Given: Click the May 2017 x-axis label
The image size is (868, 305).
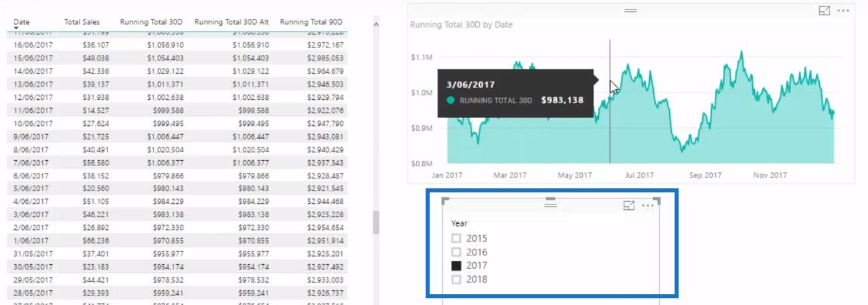Looking at the screenshot, I should [x=574, y=176].
